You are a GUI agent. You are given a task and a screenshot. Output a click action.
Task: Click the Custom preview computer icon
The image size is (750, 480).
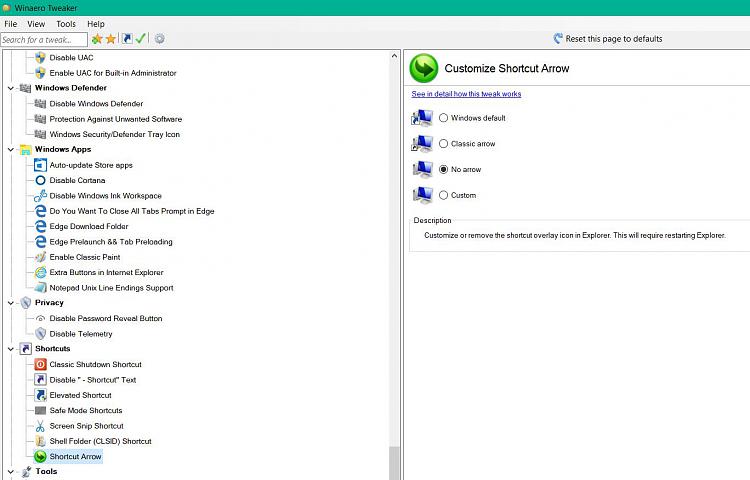(422, 195)
